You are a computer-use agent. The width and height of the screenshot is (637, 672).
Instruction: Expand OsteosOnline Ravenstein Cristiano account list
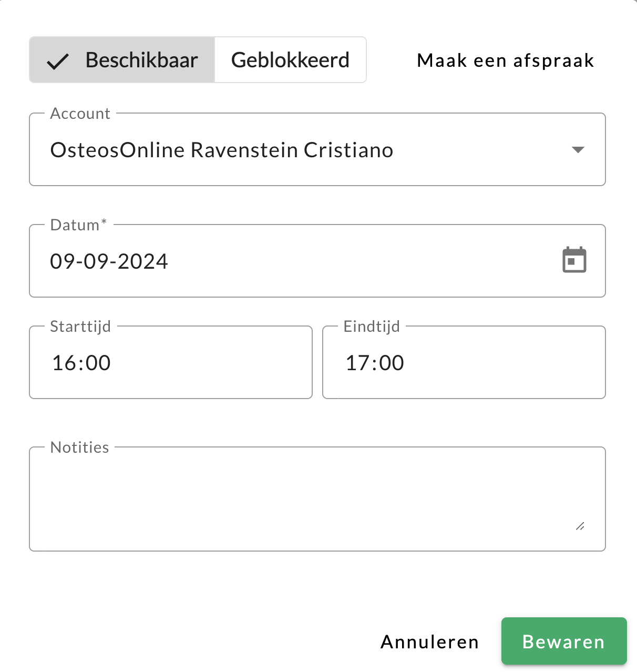pyautogui.click(x=578, y=150)
